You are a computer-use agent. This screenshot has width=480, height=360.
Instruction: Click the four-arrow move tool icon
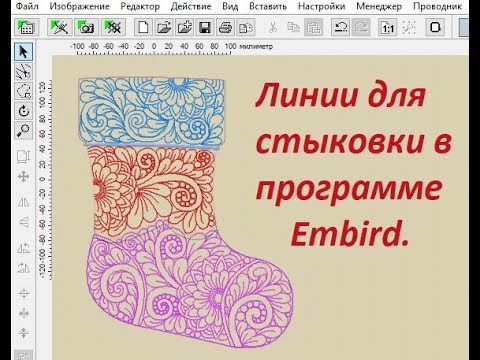pos(24,176)
